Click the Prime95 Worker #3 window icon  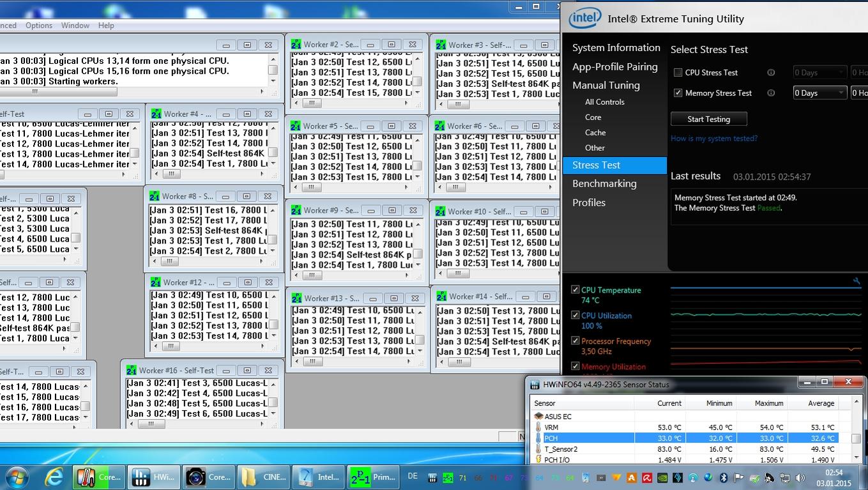[x=441, y=45]
